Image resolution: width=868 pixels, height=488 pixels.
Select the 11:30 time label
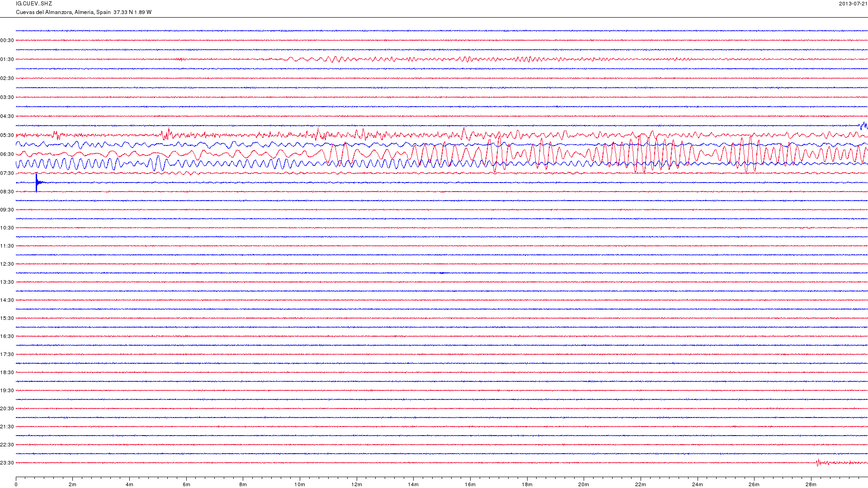pos(7,246)
